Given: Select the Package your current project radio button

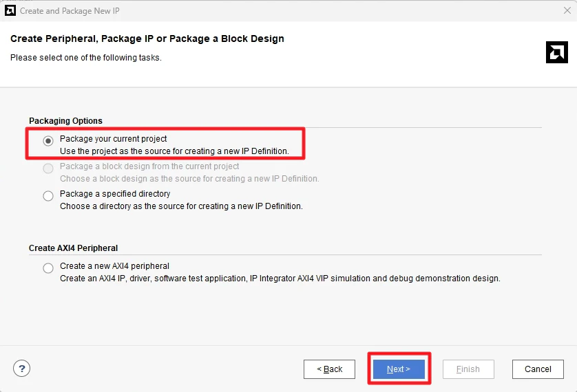Looking at the screenshot, I should point(48,141).
